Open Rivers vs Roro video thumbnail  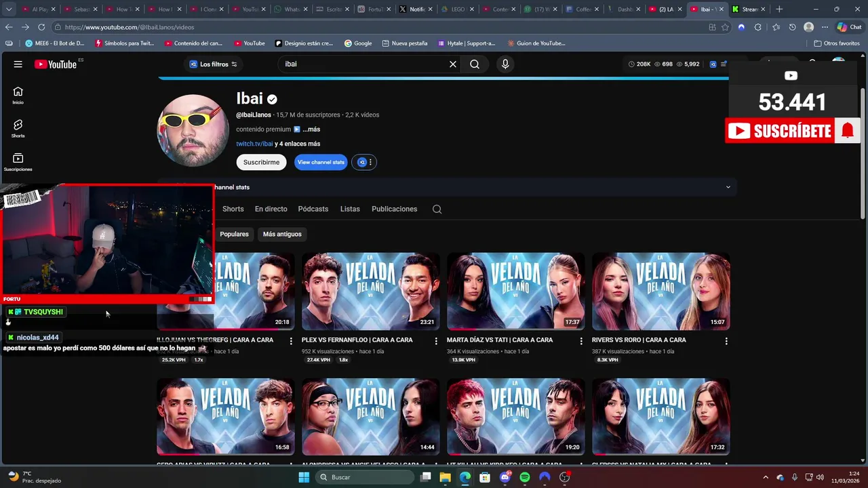661,291
